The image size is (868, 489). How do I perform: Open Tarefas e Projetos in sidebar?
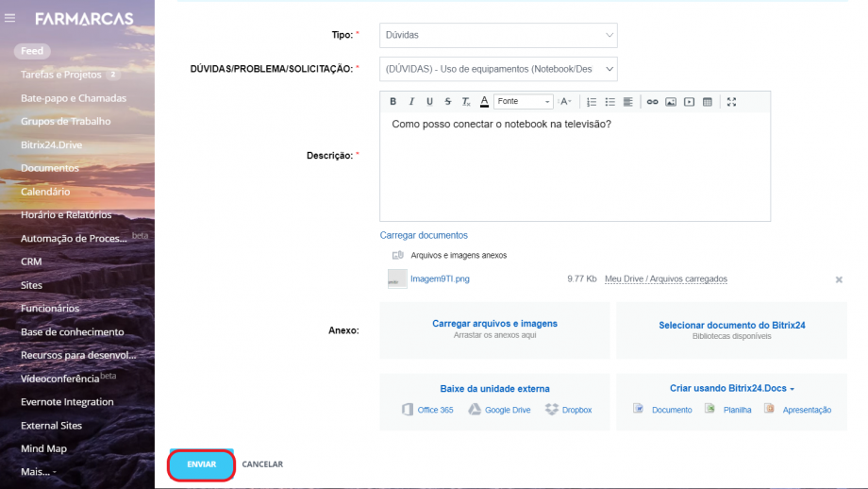pos(62,75)
